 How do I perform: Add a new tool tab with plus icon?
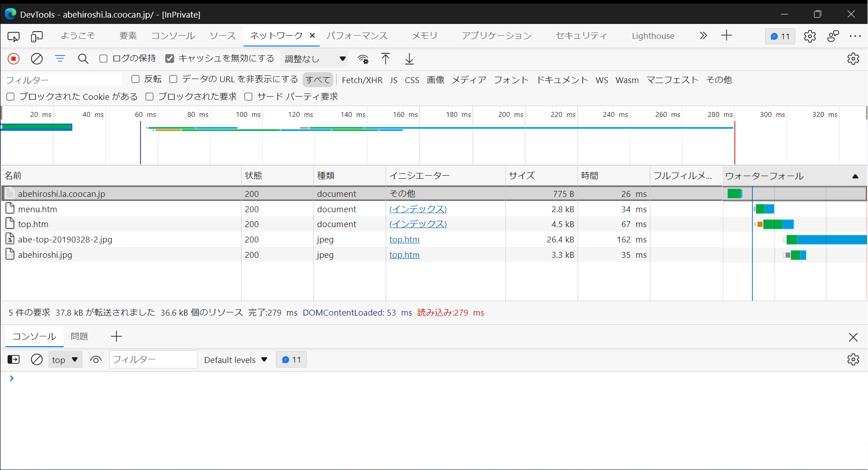727,36
